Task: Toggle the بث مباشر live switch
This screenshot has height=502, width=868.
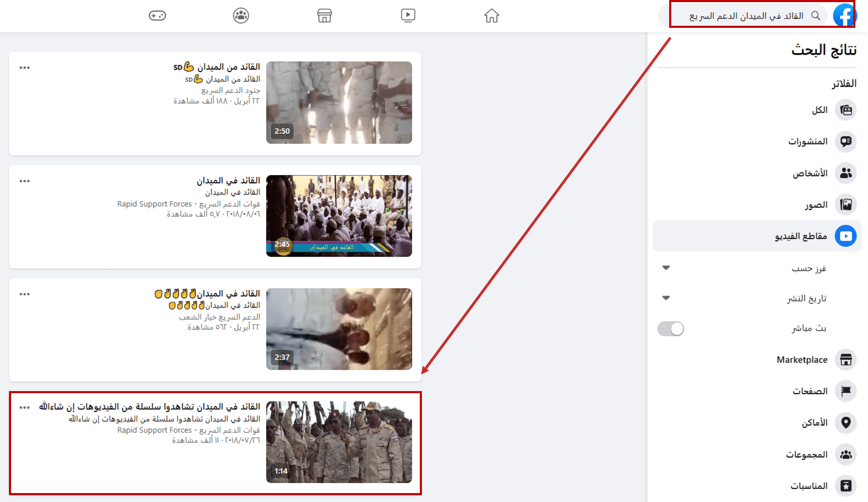Action: (x=671, y=329)
